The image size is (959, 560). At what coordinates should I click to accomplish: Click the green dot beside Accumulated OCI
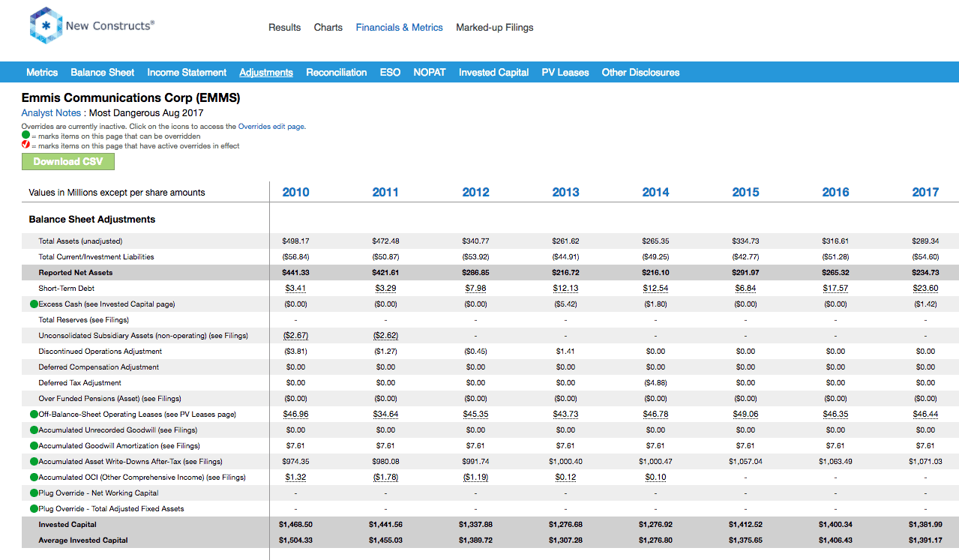[x=34, y=478]
